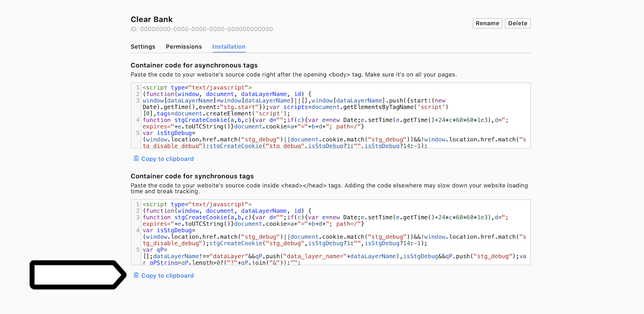Screen dimensions: 644x314
Task: Click the container ID text below Clear Bank
Action: pyautogui.click(x=201, y=29)
